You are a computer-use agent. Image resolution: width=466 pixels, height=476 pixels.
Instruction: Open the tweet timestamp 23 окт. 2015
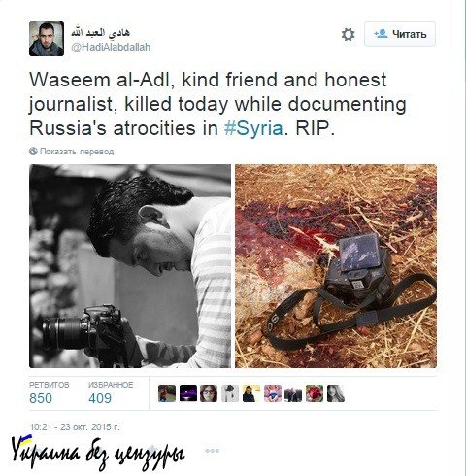(75, 427)
